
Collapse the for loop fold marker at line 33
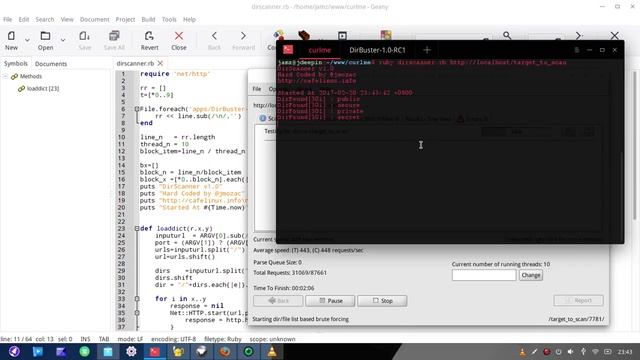(x=137, y=299)
